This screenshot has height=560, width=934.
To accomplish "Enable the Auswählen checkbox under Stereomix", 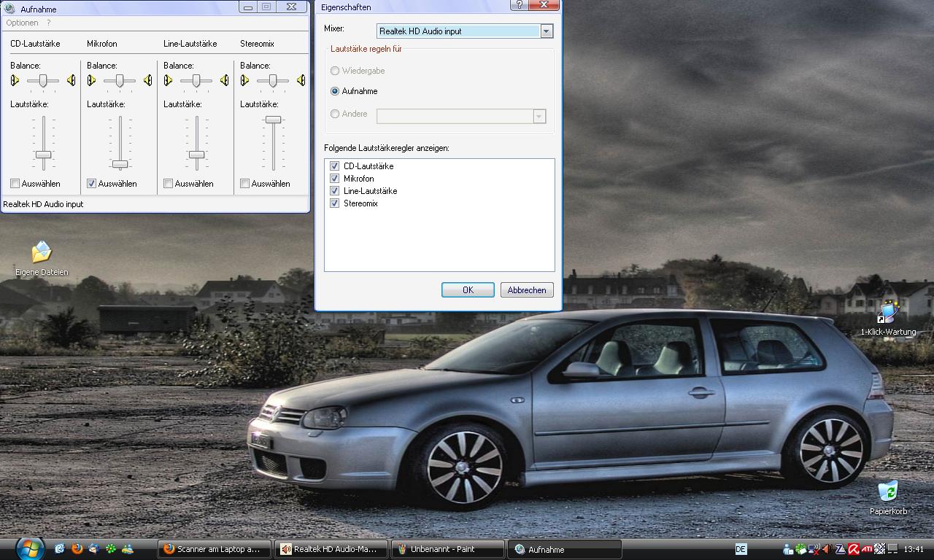I will click(245, 184).
